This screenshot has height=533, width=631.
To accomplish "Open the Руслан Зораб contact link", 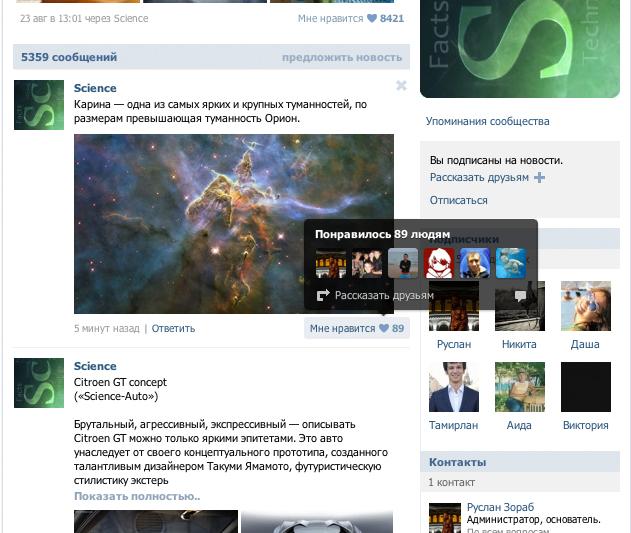I will (x=500, y=507).
